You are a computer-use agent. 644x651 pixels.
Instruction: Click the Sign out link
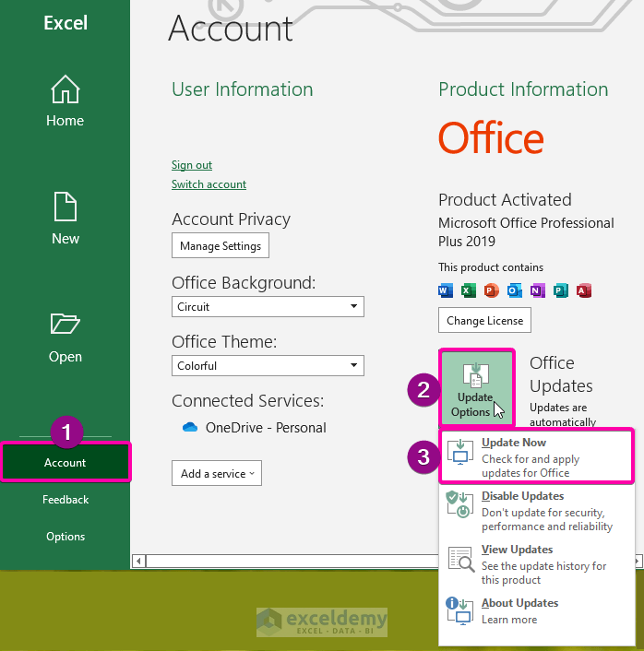[x=192, y=165]
